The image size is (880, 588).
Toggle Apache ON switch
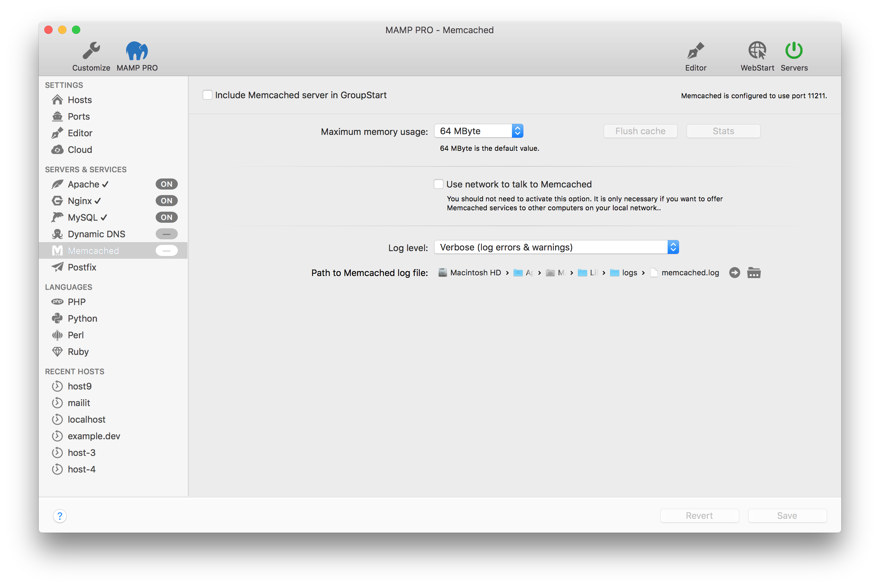click(166, 184)
